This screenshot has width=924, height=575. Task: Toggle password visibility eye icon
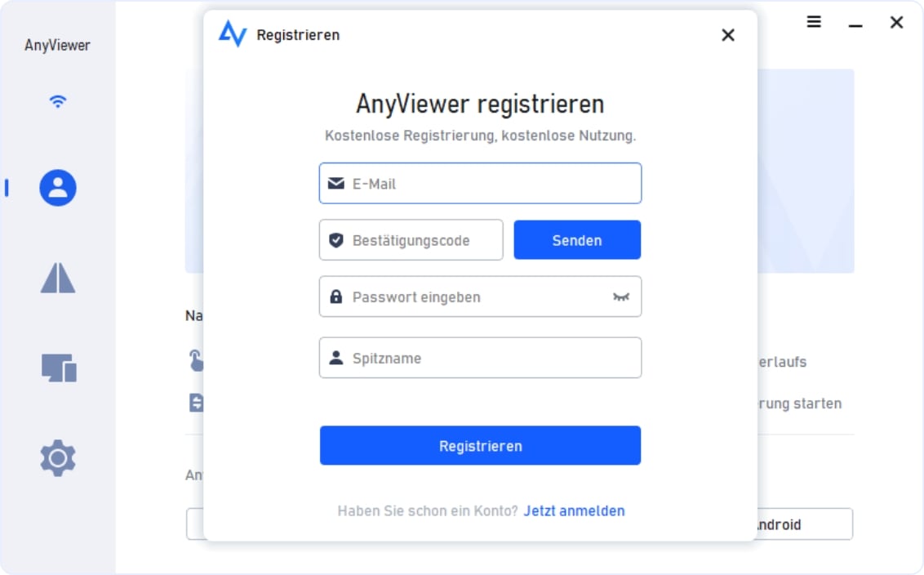coord(621,297)
